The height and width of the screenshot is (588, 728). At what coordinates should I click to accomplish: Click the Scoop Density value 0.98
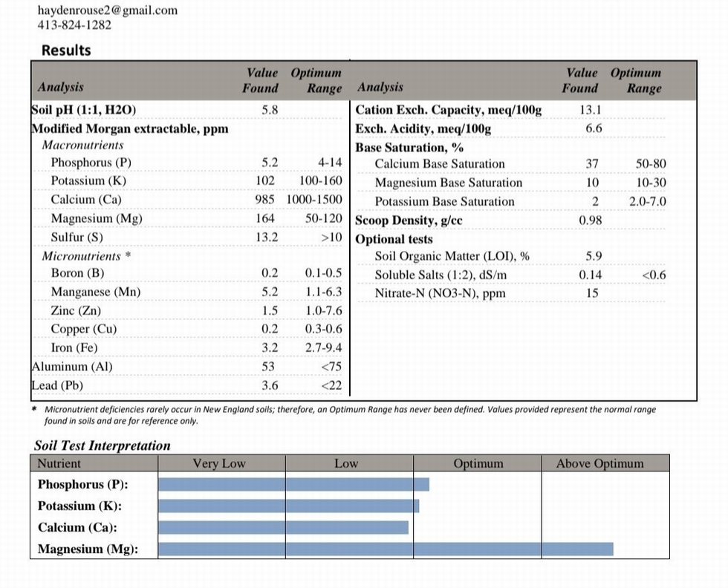590,220
